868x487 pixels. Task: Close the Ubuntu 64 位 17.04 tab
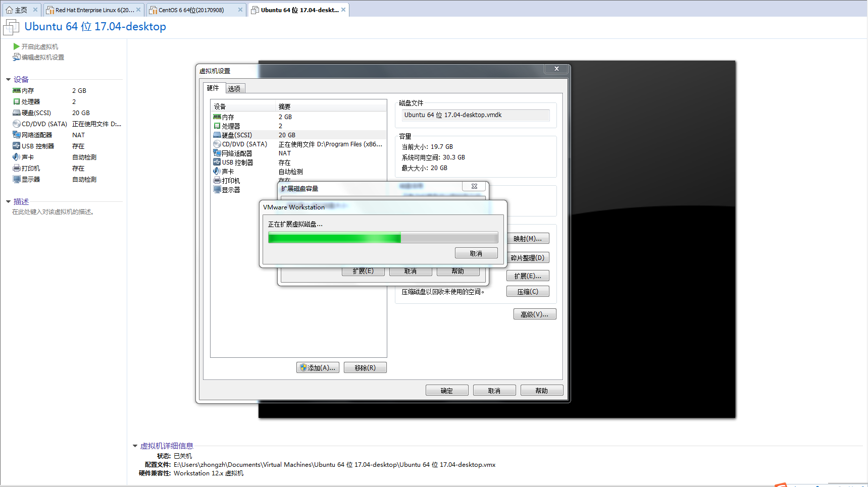coord(343,10)
